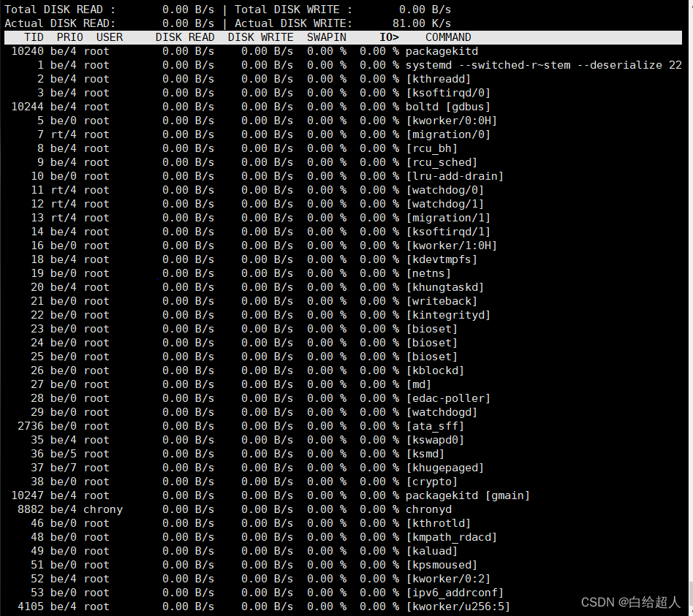Click the be/5 priority of TID 36
Screen dimensions: 693x616
[x=63, y=454]
